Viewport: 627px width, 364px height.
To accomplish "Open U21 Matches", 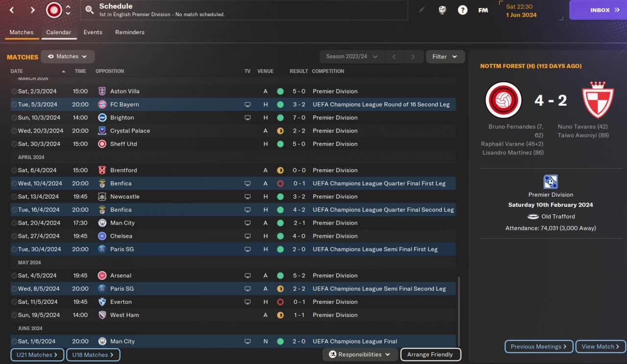I will (37, 355).
